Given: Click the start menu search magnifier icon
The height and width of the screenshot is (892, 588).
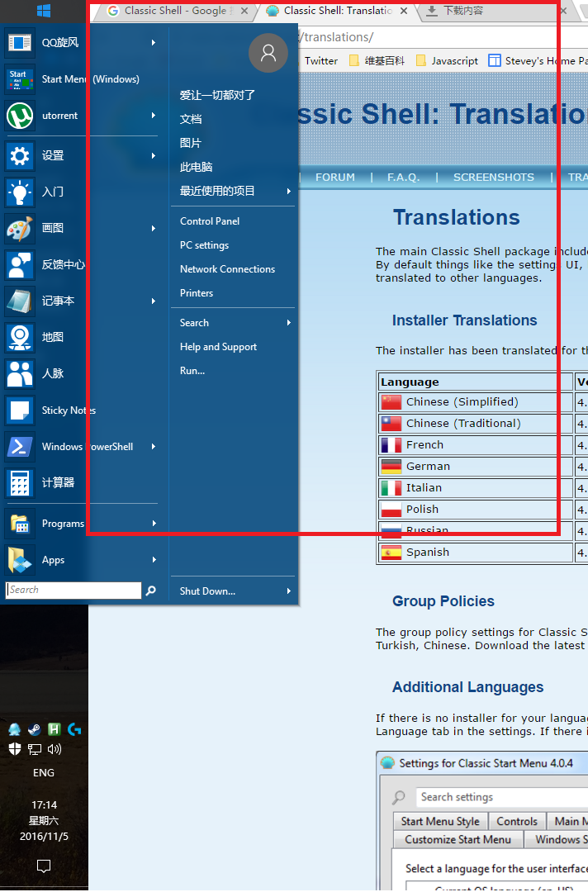Looking at the screenshot, I should pos(150,591).
